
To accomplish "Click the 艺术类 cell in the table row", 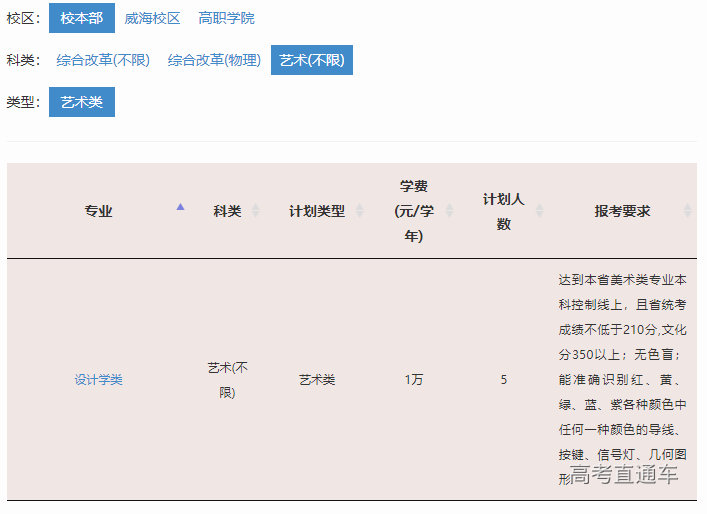I will 317,380.
